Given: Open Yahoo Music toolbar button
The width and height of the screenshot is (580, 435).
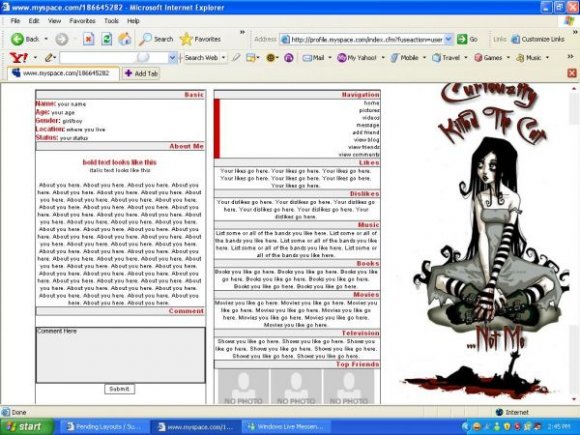Looking at the screenshot, I should (x=529, y=57).
